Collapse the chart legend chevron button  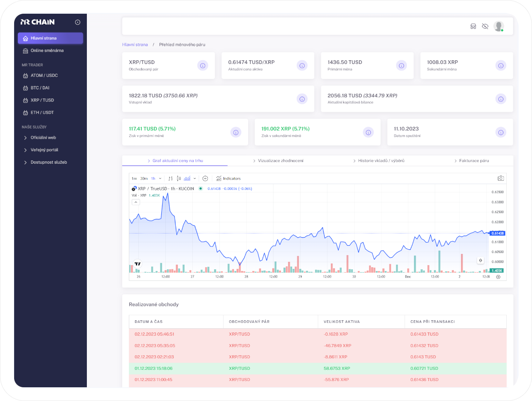click(x=136, y=202)
